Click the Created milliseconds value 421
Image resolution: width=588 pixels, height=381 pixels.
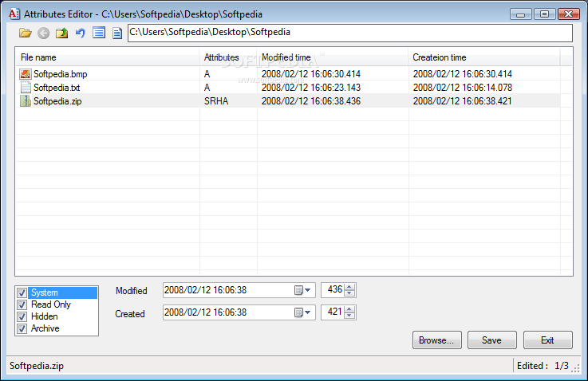(334, 312)
